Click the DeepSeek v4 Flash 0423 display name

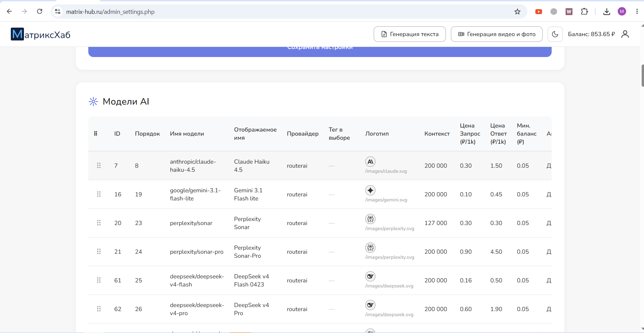251,280
